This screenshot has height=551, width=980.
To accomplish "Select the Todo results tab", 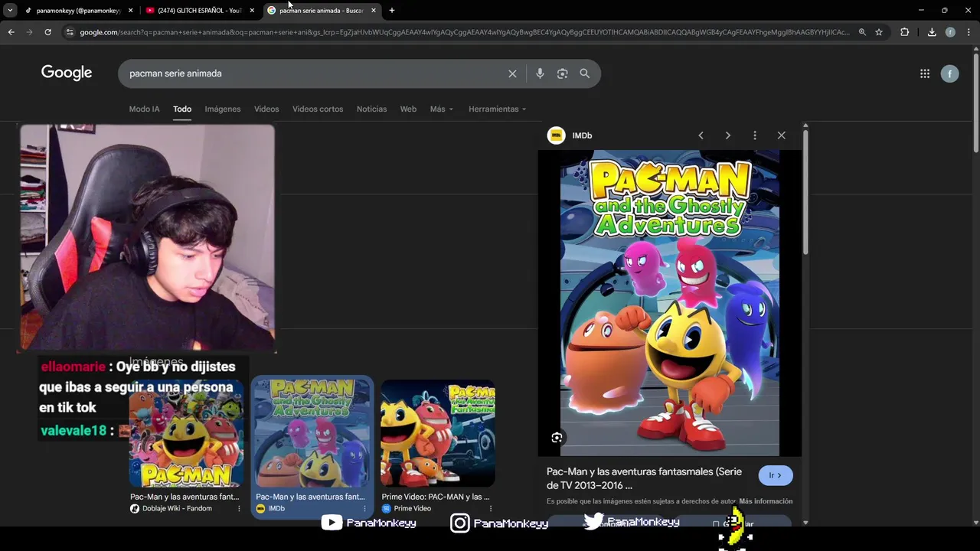I will tap(182, 109).
